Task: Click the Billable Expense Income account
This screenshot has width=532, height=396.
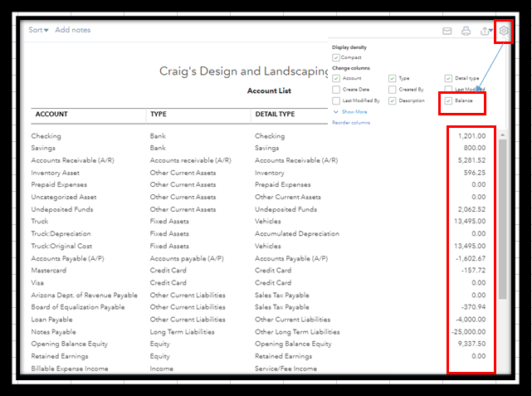Action: pos(70,369)
